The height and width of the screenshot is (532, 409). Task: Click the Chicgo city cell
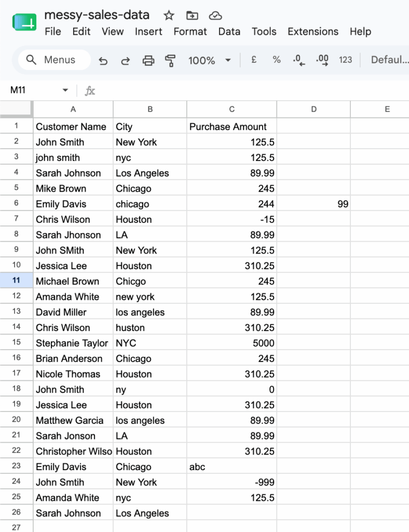[x=150, y=281]
